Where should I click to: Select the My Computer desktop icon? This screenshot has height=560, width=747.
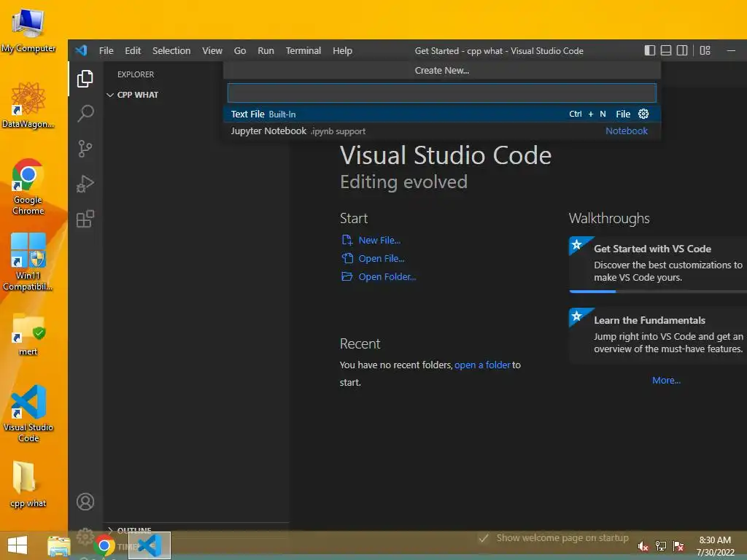pyautogui.click(x=28, y=29)
